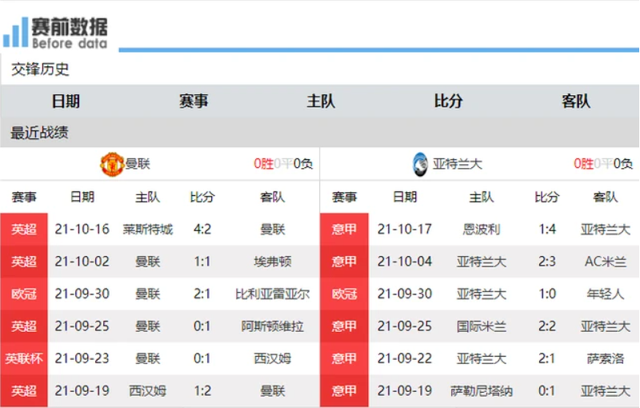Click the 1:2 score of the 西汉姆 home match
The width and height of the screenshot is (640, 408).
pos(202,391)
